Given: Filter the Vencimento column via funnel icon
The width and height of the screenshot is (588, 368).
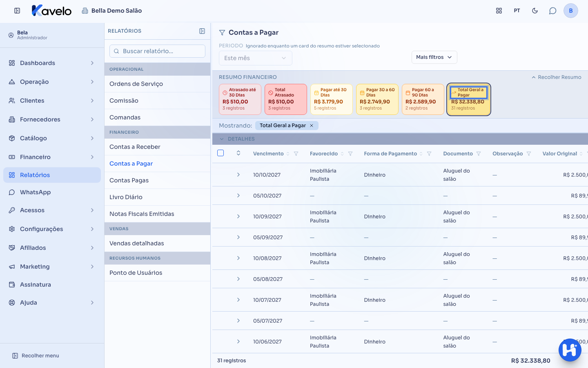Looking at the screenshot, I should click(296, 154).
